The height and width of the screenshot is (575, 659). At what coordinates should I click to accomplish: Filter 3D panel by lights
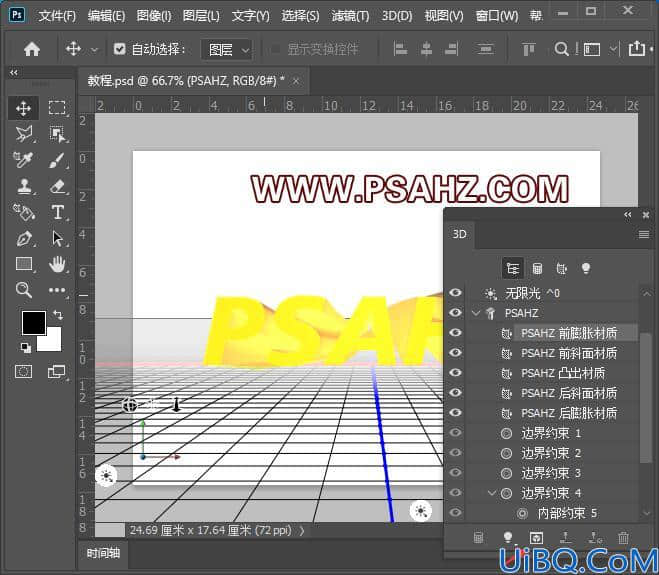coord(586,268)
